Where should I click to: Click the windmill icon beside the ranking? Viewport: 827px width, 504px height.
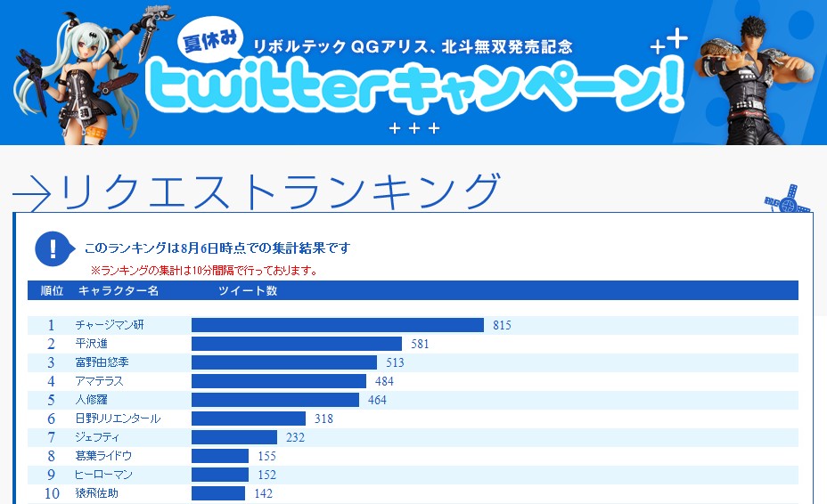788,200
